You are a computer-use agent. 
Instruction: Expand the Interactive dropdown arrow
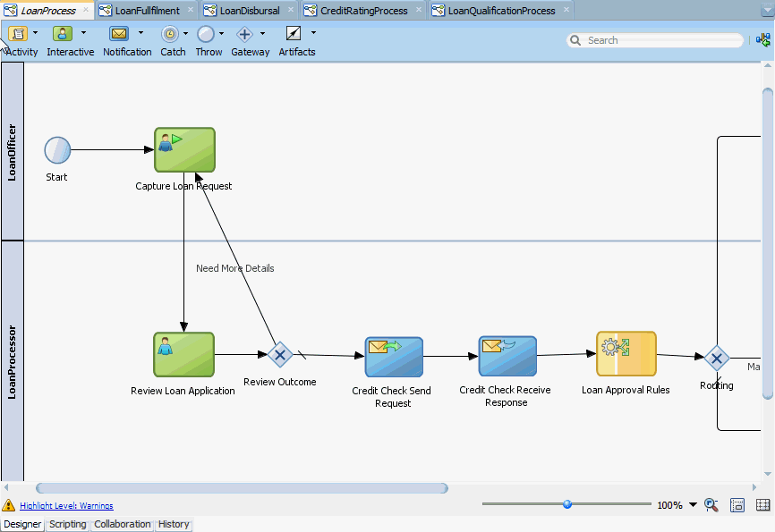click(83, 33)
